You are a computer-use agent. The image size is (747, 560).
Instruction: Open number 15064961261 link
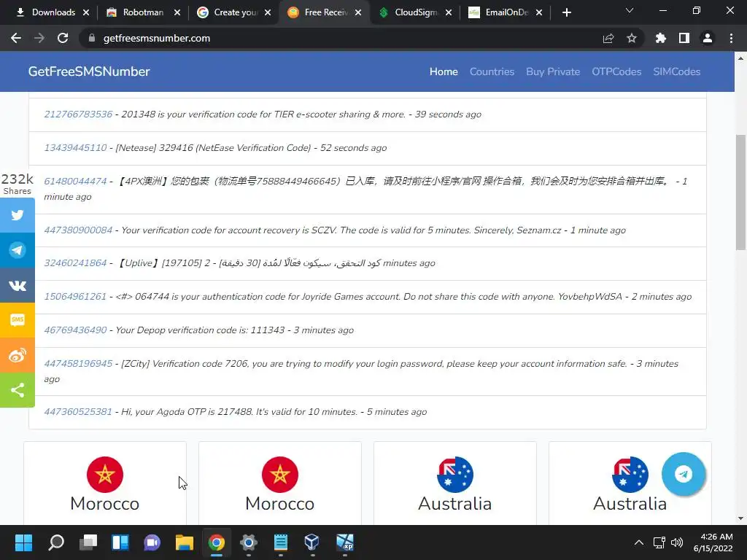75,297
